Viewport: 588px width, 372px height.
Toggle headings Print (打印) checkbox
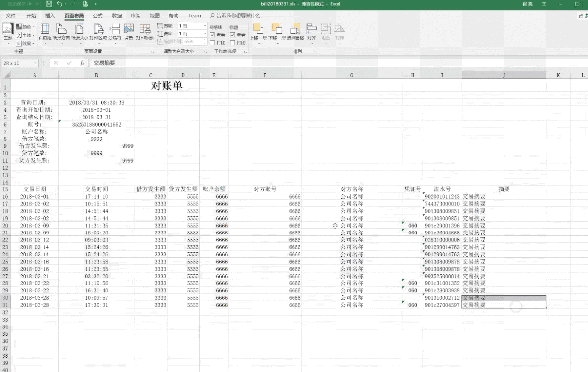tap(233, 43)
